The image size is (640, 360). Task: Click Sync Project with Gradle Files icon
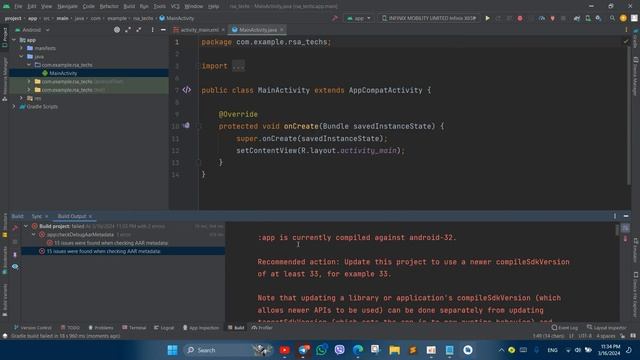(x=577, y=18)
